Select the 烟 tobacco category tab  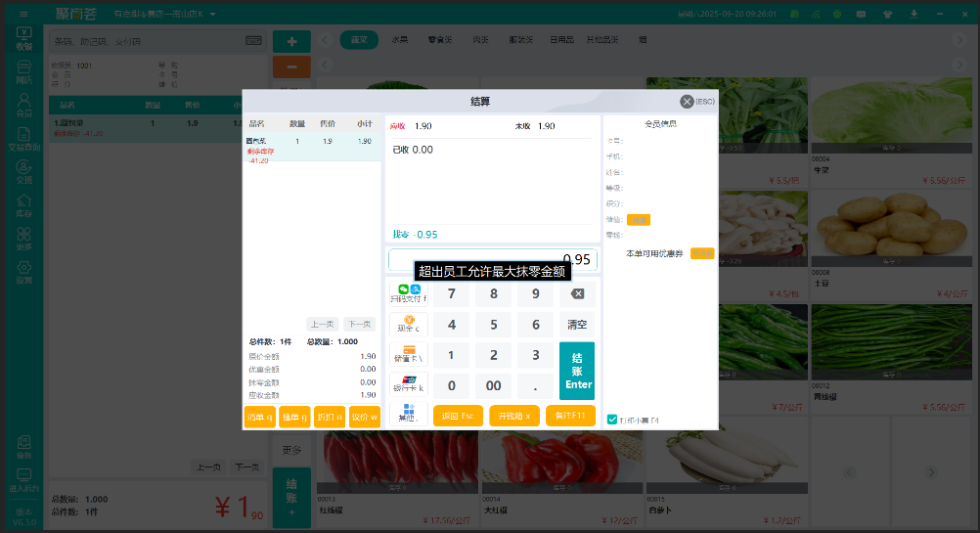(644, 40)
